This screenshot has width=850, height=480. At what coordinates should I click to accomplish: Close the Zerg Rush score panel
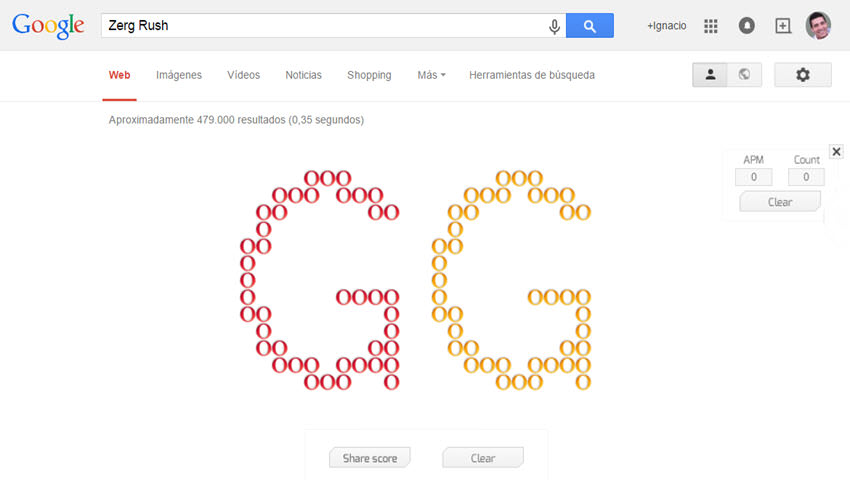click(x=836, y=151)
